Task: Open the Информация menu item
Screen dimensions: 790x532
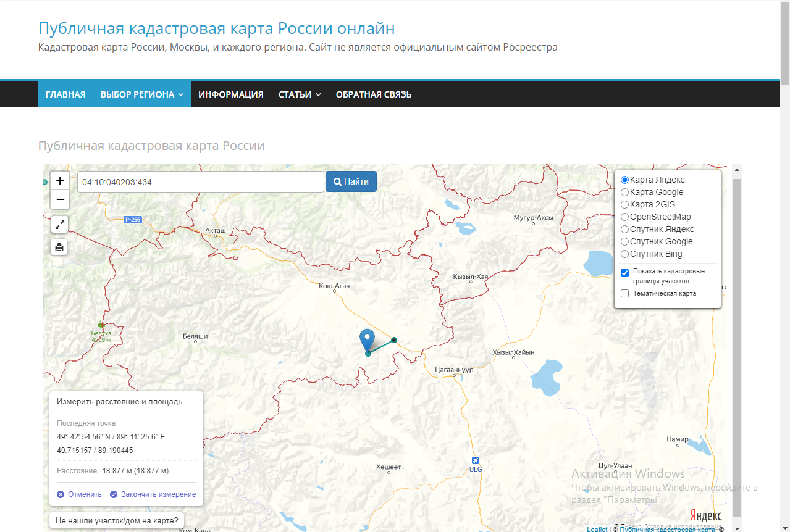Action: (x=231, y=94)
